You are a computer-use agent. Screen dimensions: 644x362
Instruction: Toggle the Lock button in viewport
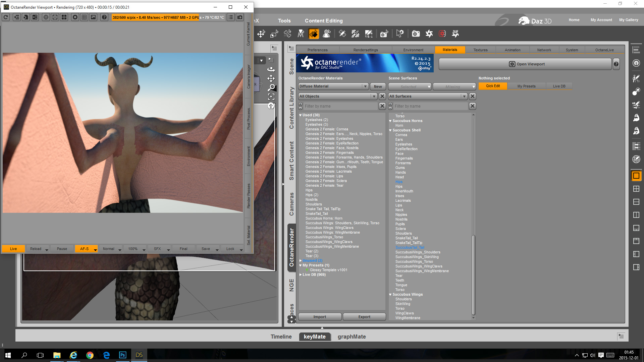tap(230, 249)
